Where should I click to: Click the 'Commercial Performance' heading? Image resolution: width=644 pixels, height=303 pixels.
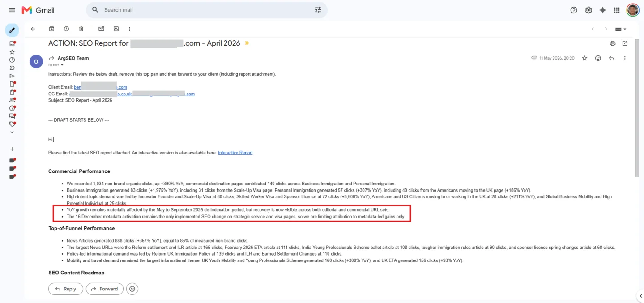[x=79, y=171]
